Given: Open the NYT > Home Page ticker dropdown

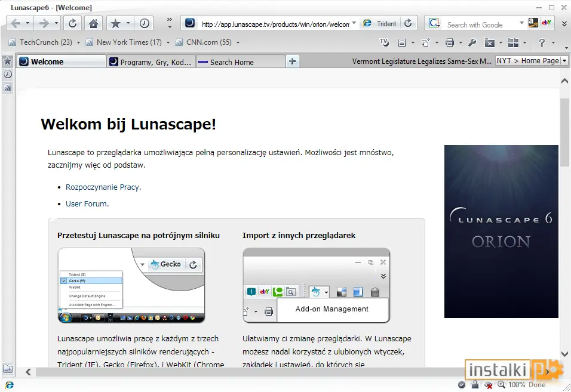Looking at the screenshot, I should coord(564,61).
